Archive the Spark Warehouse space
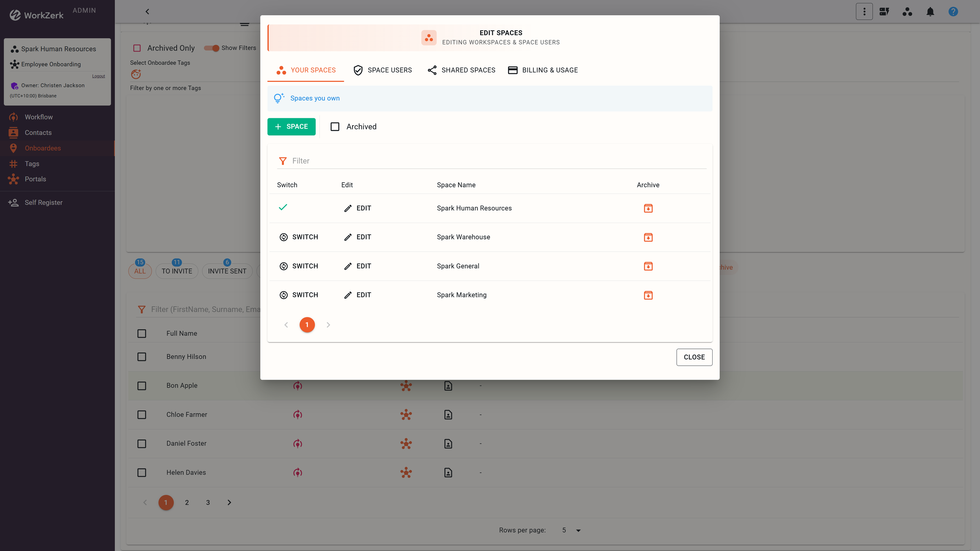Viewport: 980px width, 551px height. (x=648, y=237)
